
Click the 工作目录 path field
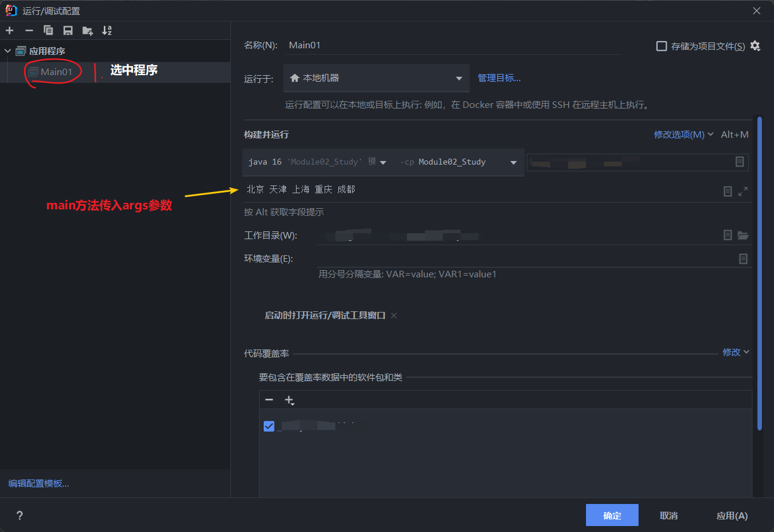pyautogui.click(x=518, y=236)
